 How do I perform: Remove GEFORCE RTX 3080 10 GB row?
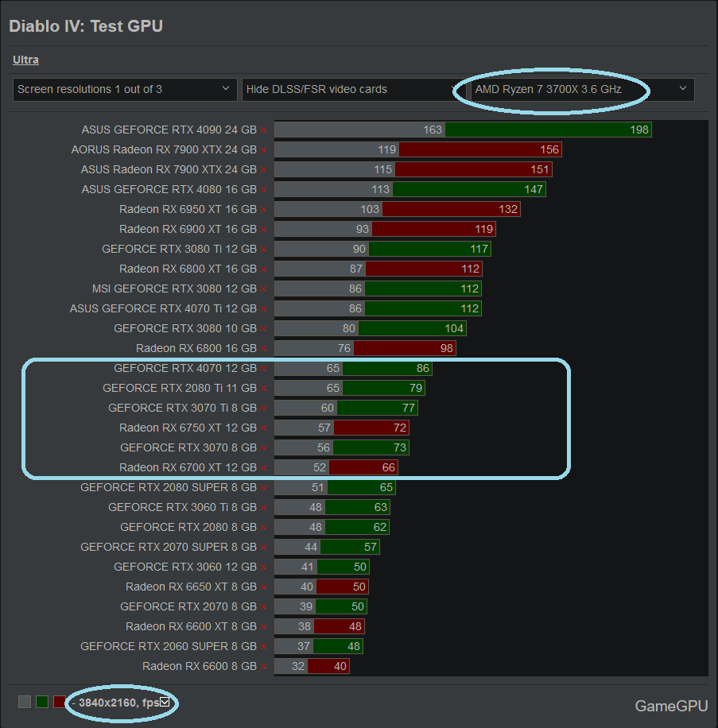pos(264,329)
